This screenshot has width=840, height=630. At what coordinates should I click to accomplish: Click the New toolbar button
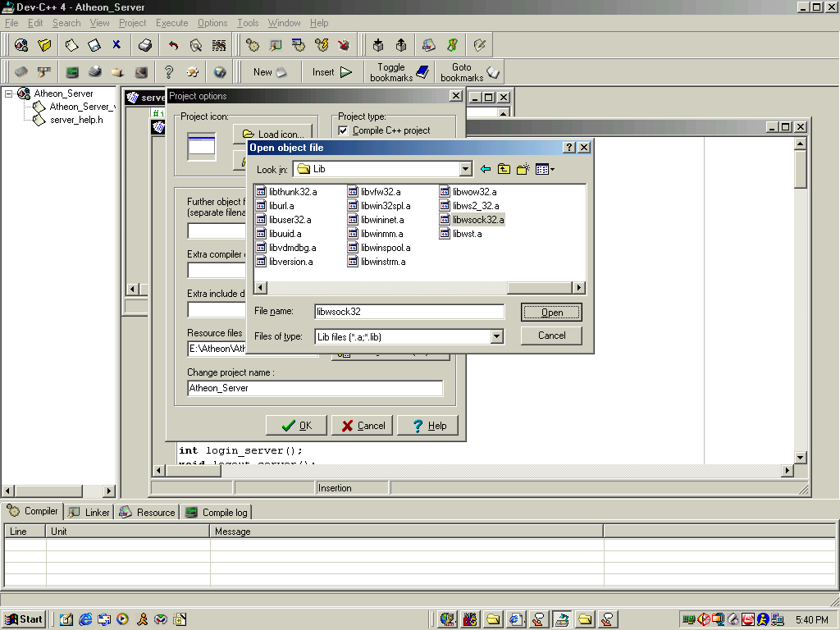[270, 72]
